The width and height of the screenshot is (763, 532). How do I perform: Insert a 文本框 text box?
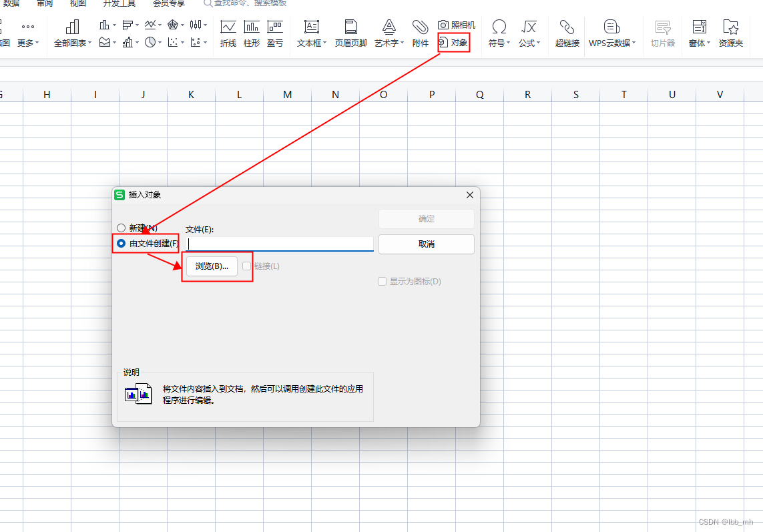[x=312, y=33]
